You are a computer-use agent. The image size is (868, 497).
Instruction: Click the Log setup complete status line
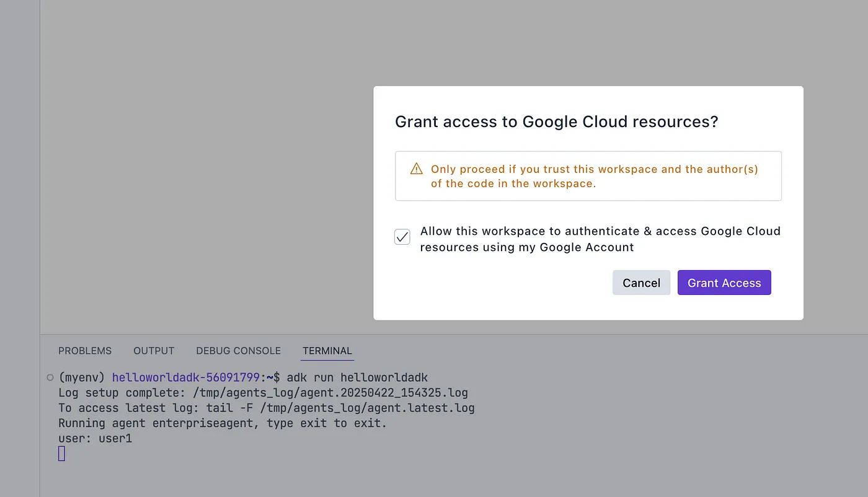[263, 392]
